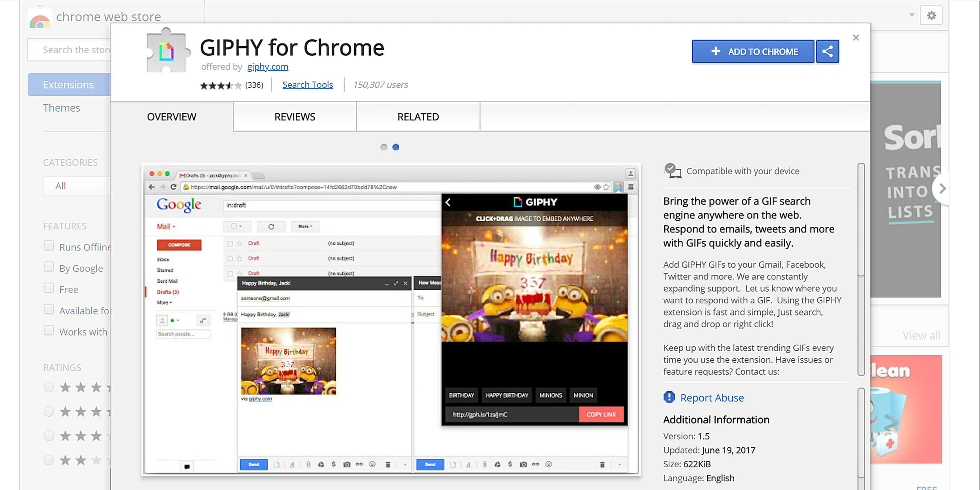Click the star rating stars next to (336)
The height and width of the screenshot is (490, 980).
click(x=221, y=85)
